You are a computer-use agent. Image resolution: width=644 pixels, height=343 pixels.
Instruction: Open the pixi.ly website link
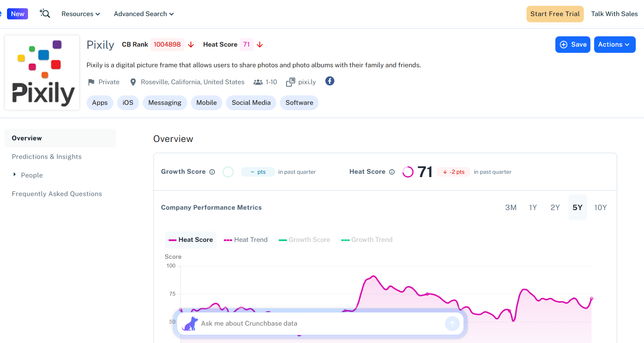(x=307, y=82)
